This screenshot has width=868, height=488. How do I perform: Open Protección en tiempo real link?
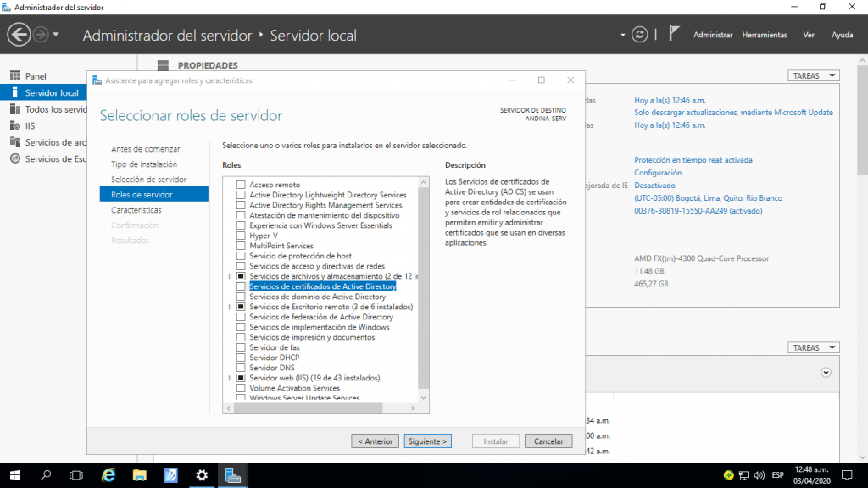pos(693,160)
